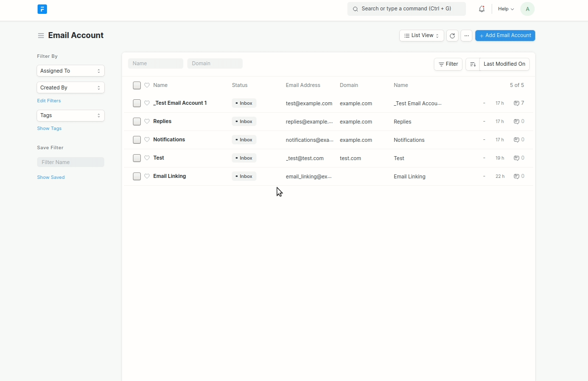588x381 pixels.
Task: Open the Assigned To dropdown
Action: coord(71,71)
